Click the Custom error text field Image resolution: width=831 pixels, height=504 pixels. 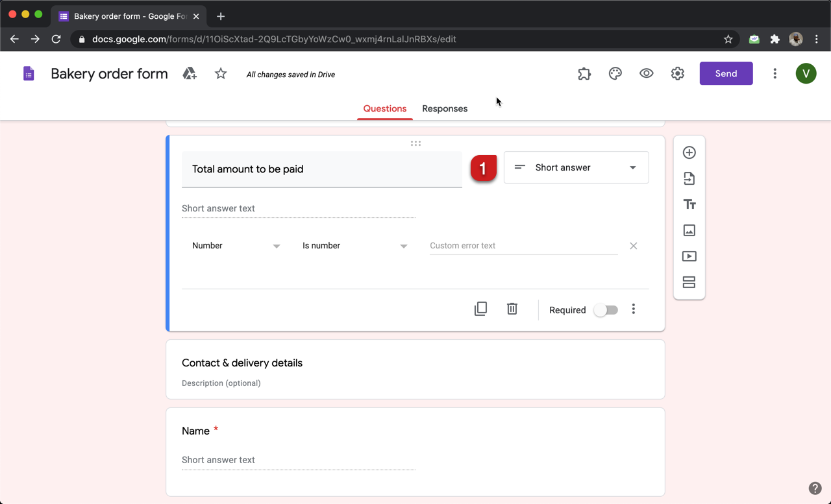[x=523, y=246]
